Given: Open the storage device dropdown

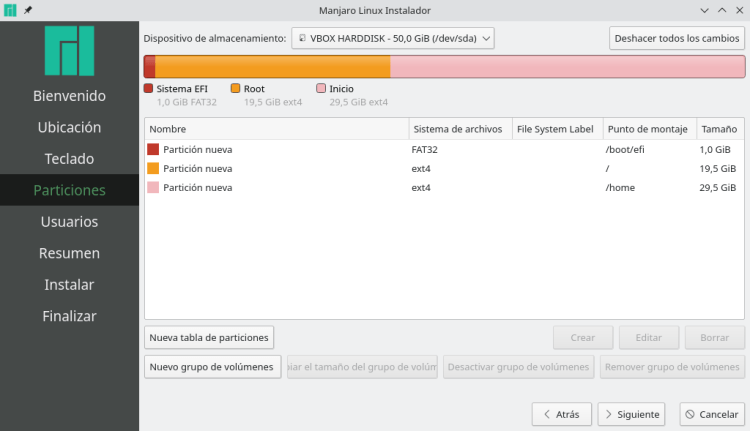Looking at the screenshot, I should (x=393, y=38).
